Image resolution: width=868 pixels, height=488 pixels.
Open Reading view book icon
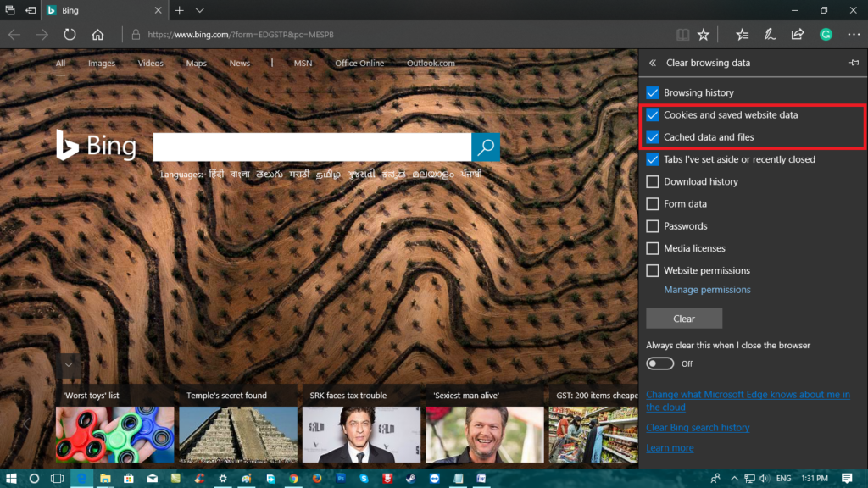[x=682, y=34]
